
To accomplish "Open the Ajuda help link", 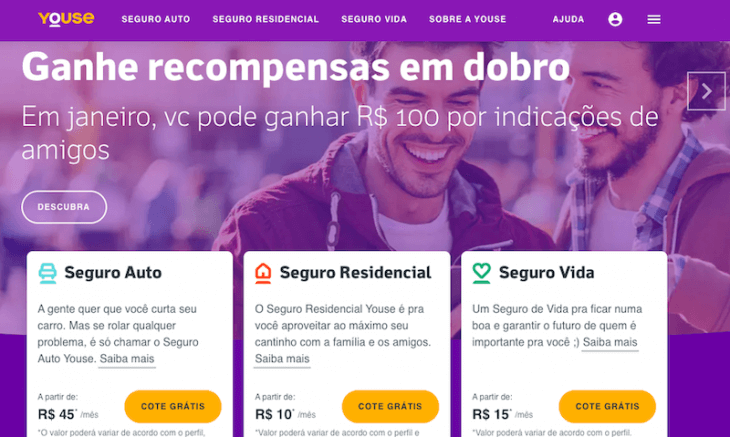I will pos(568,19).
